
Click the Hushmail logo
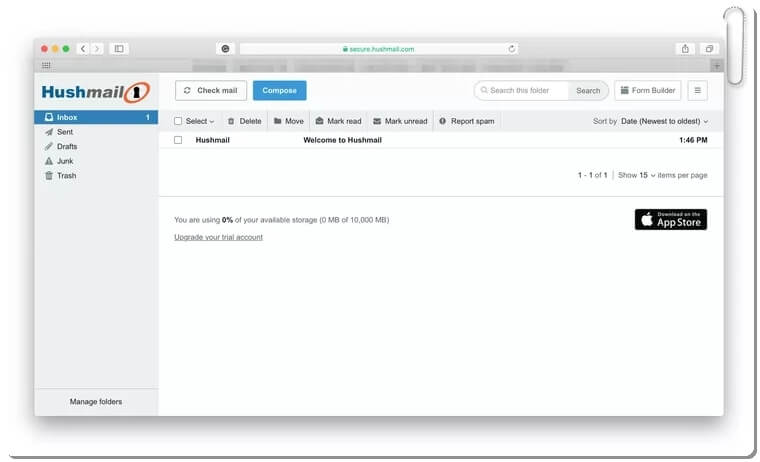(95, 92)
